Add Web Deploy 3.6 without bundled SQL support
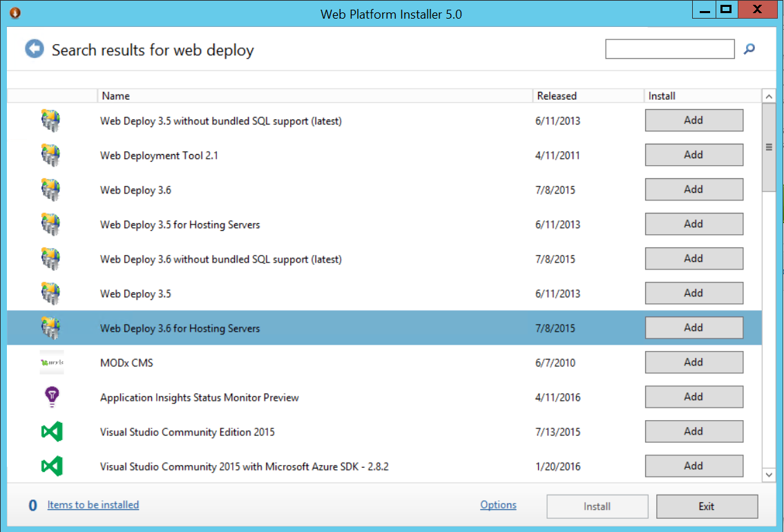784x532 pixels. click(x=694, y=258)
